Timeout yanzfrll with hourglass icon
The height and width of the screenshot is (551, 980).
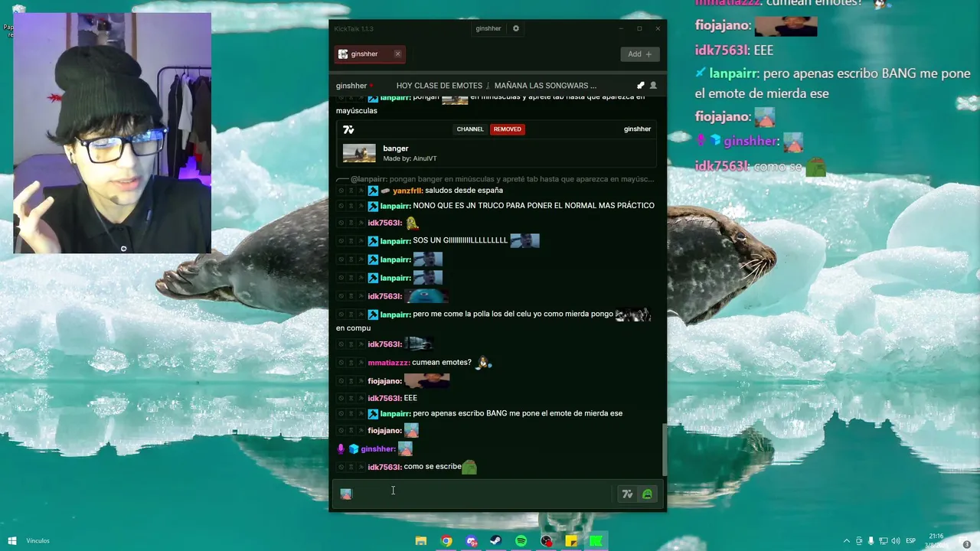click(x=351, y=191)
